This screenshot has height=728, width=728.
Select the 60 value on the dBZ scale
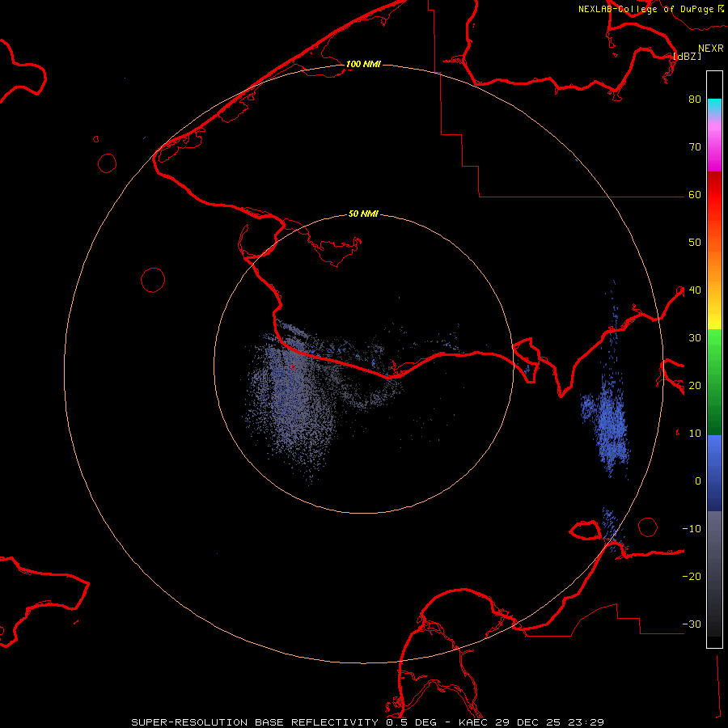point(695,194)
